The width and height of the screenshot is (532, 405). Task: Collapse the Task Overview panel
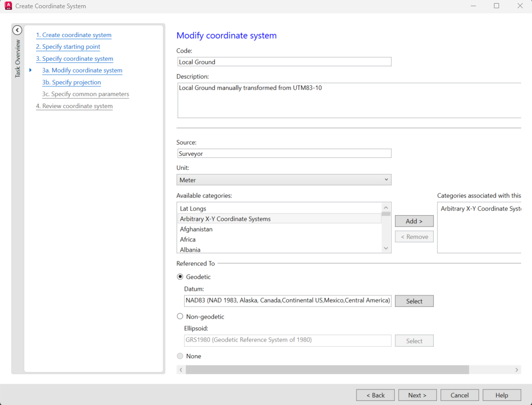[x=17, y=30]
